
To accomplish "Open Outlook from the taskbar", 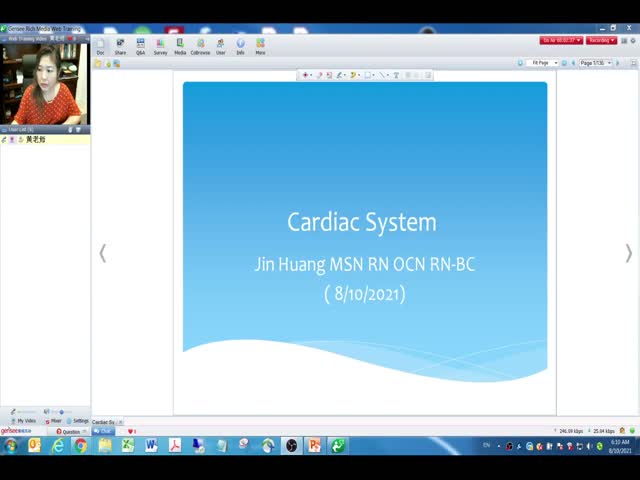I will (34, 446).
